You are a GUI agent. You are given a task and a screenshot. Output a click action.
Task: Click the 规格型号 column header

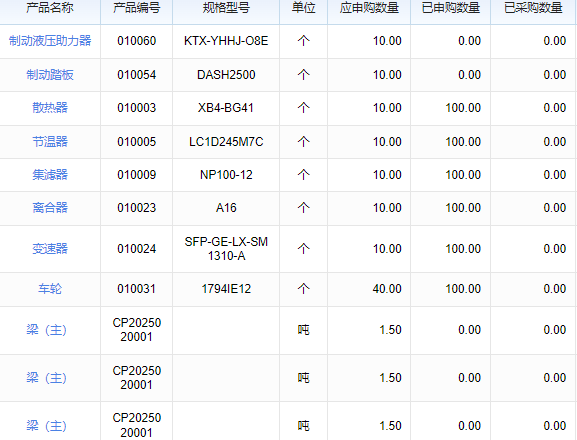tap(226, 8)
